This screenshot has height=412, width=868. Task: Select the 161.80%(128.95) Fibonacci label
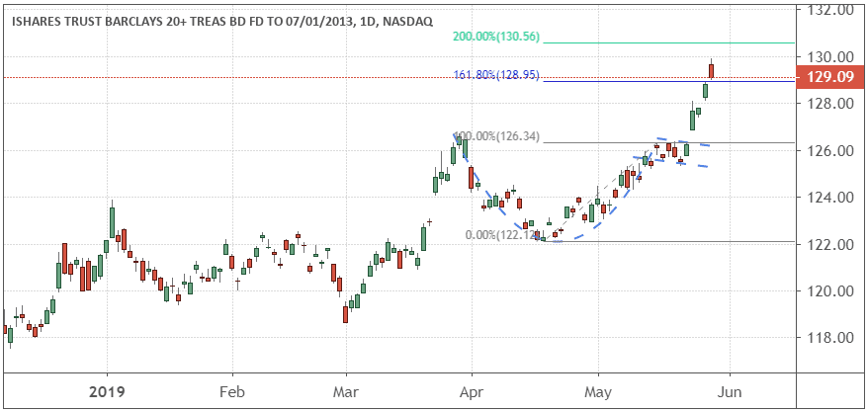[496, 75]
